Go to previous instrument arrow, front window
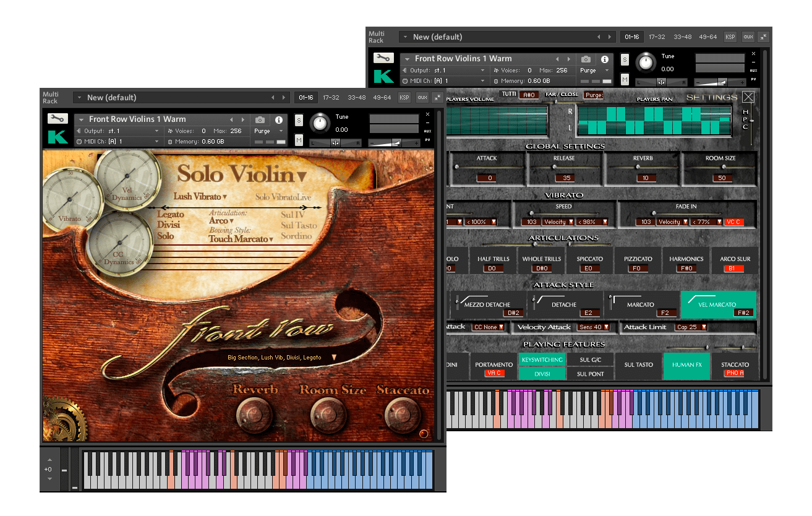The image size is (812, 516). tap(231, 119)
